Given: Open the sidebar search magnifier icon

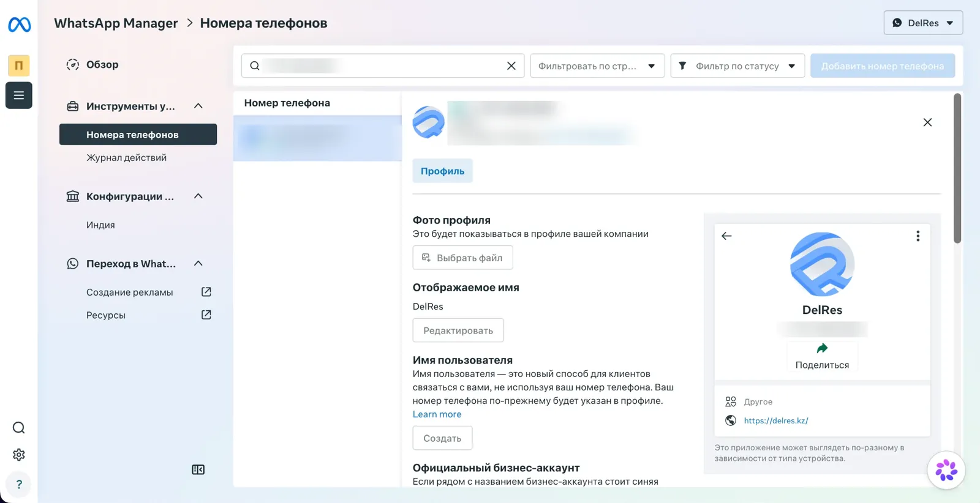Looking at the screenshot, I should tap(19, 427).
